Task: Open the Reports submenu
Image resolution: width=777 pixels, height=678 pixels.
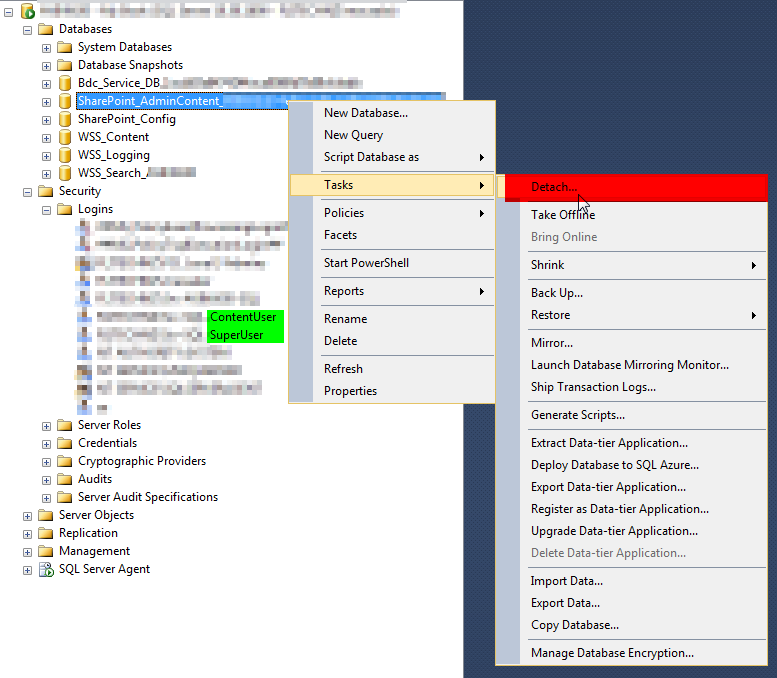Action: pos(392,291)
